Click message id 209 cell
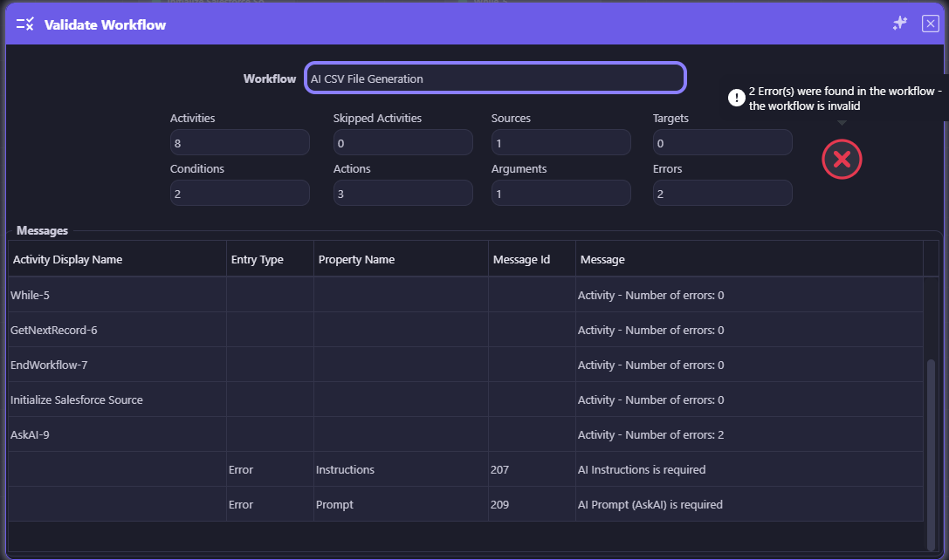 (532, 504)
